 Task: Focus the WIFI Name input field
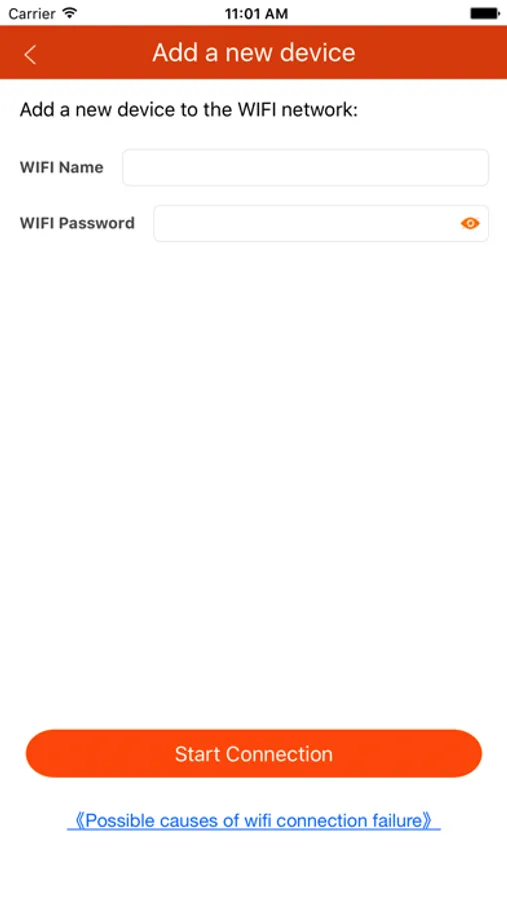[305, 168]
